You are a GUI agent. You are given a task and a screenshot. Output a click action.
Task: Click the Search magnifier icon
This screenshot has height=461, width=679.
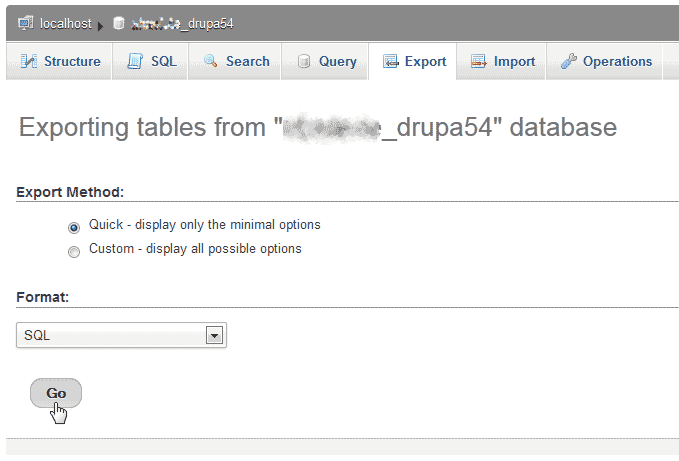pos(210,62)
